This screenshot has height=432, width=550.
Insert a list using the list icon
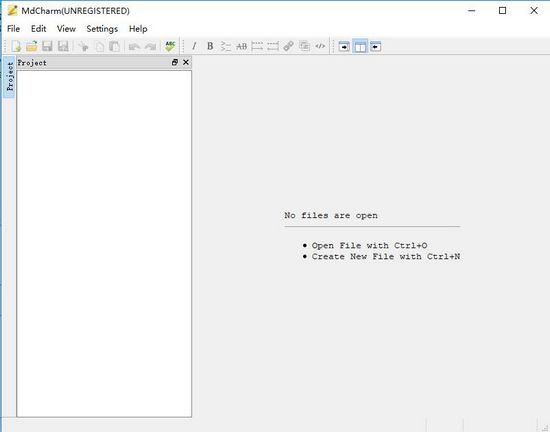point(226,46)
